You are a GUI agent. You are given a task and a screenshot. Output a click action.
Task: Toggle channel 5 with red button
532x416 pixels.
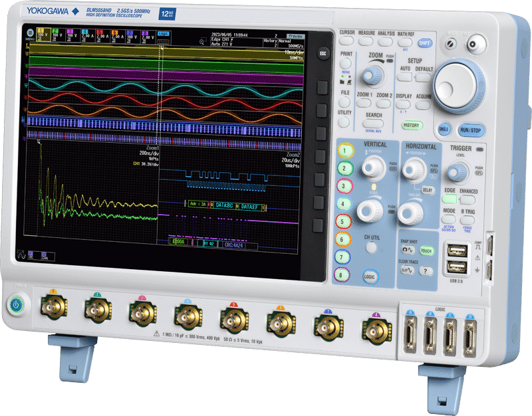344,222
